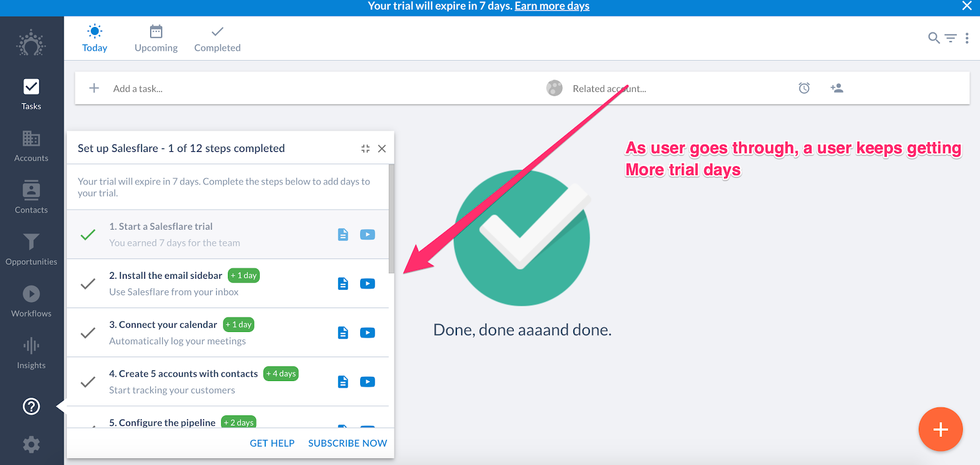Click the help question mark icon
980x465 pixels.
click(31, 406)
